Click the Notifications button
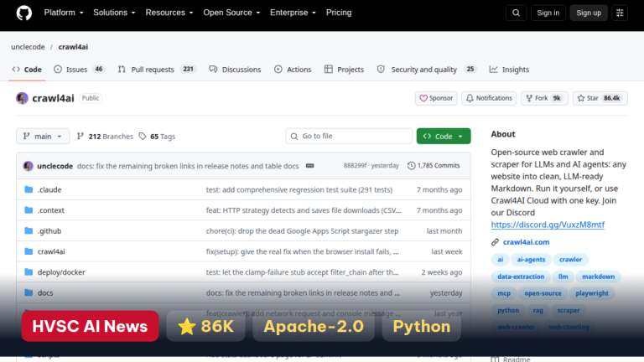The height and width of the screenshot is (362, 644). (489, 98)
